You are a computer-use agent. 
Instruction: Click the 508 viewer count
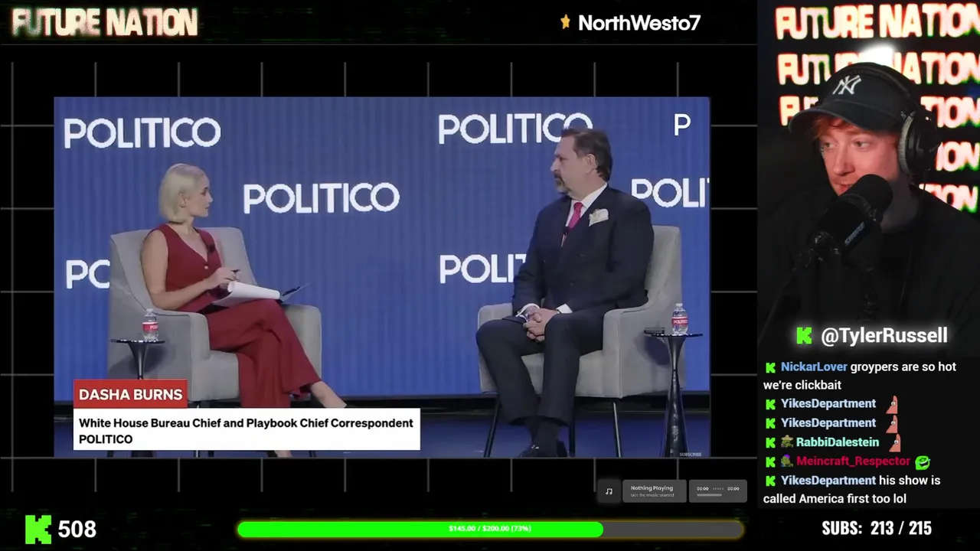pos(77,529)
